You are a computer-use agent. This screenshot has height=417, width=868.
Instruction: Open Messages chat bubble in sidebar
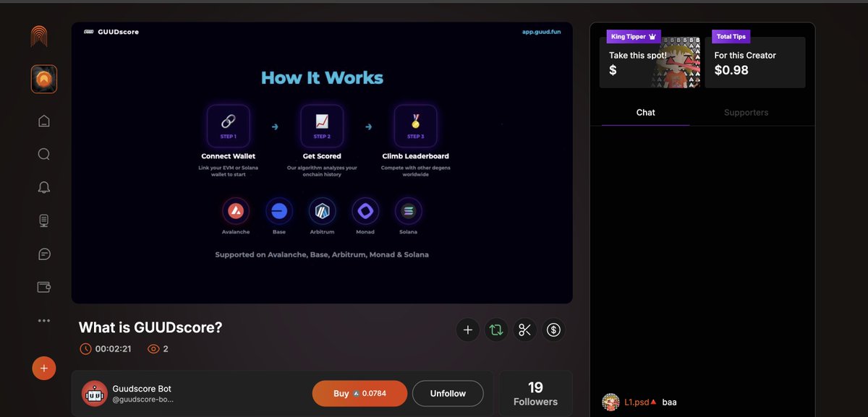pos(44,254)
